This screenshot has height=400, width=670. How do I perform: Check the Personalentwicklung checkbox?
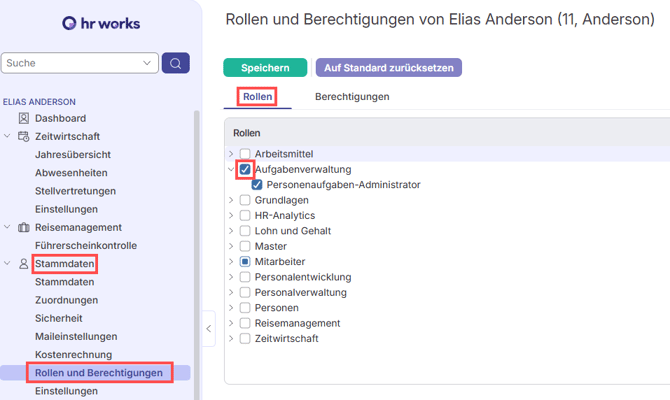click(x=245, y=277)
